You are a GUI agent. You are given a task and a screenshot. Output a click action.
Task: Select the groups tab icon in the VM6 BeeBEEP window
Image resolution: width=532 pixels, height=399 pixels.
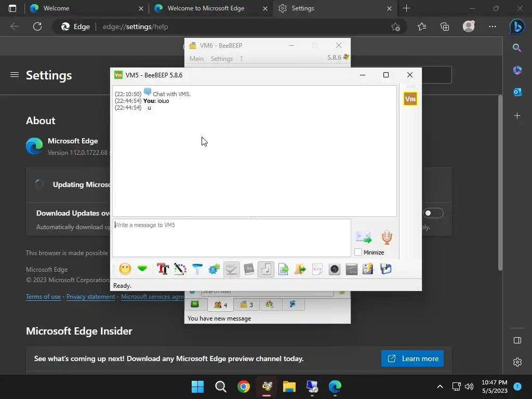(270, 304)
